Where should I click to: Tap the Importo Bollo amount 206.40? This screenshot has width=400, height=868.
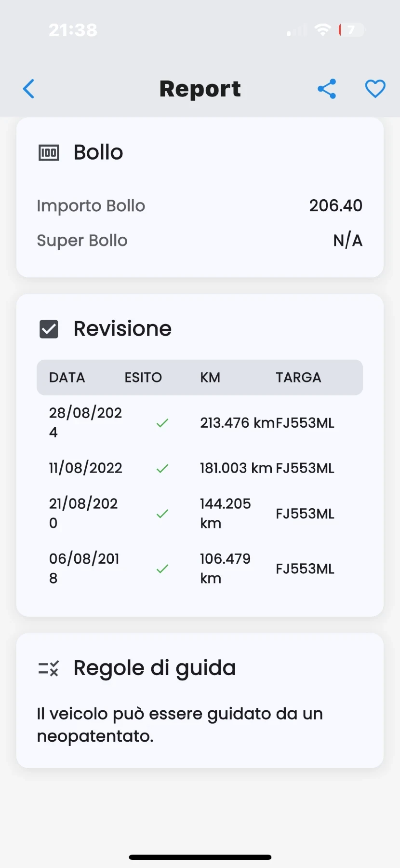point(335,205)
